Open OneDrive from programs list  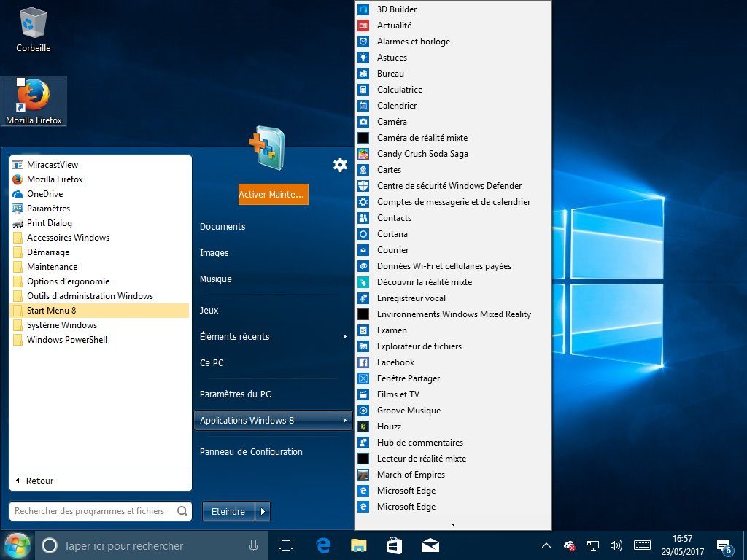[100, 194]
